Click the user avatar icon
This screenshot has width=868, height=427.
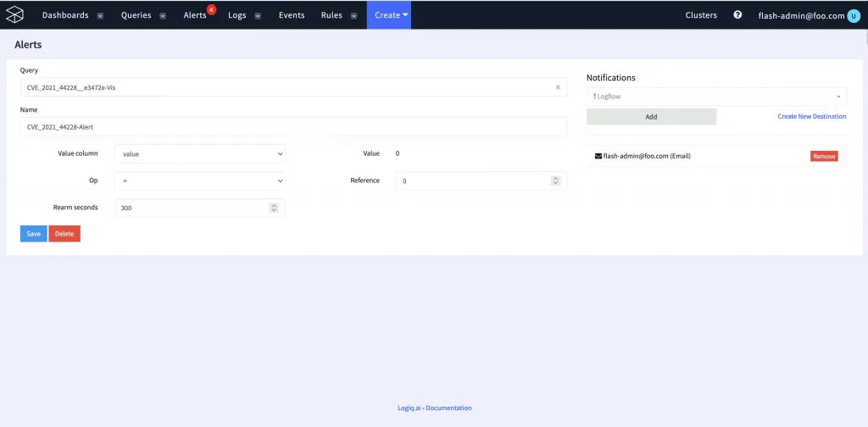click(x=853, y=15)
